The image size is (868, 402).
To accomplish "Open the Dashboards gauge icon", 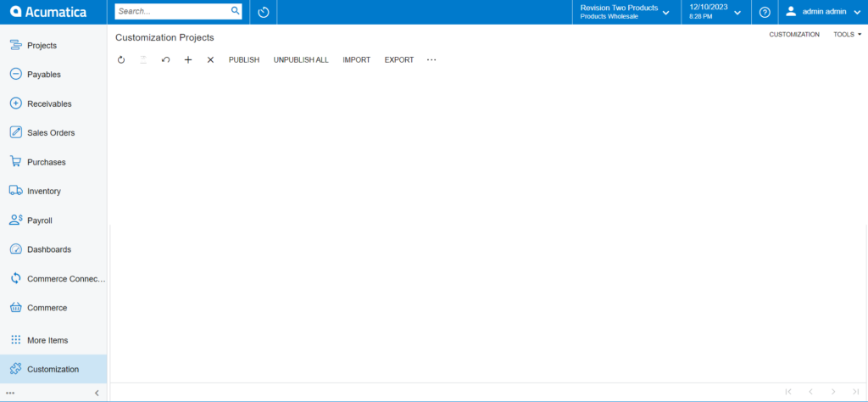I will click(15, 249).
